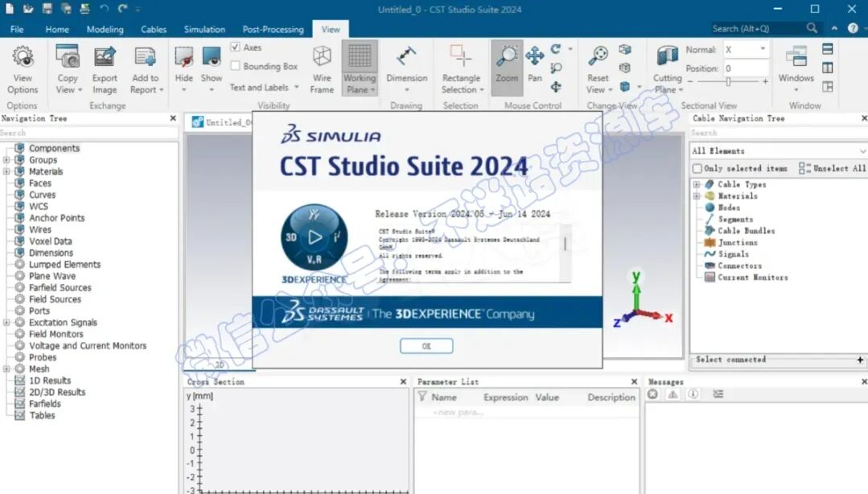Click the undo arrow in title bar

coord(104,9)
